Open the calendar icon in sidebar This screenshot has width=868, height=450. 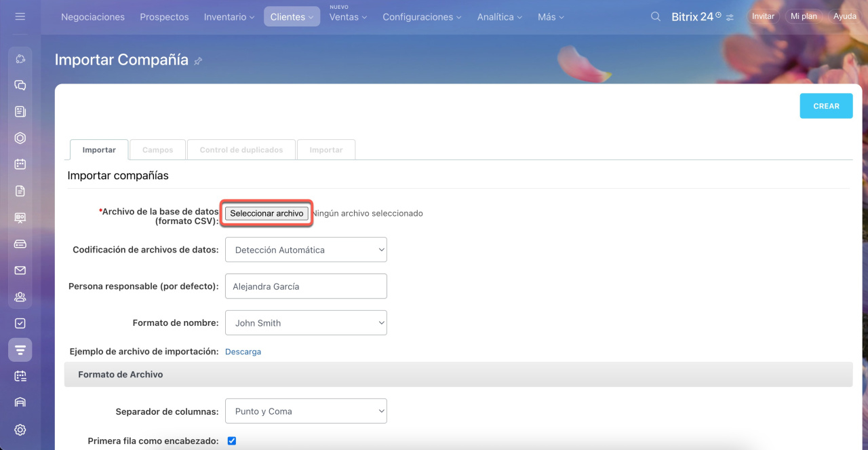tap(20, 164)
